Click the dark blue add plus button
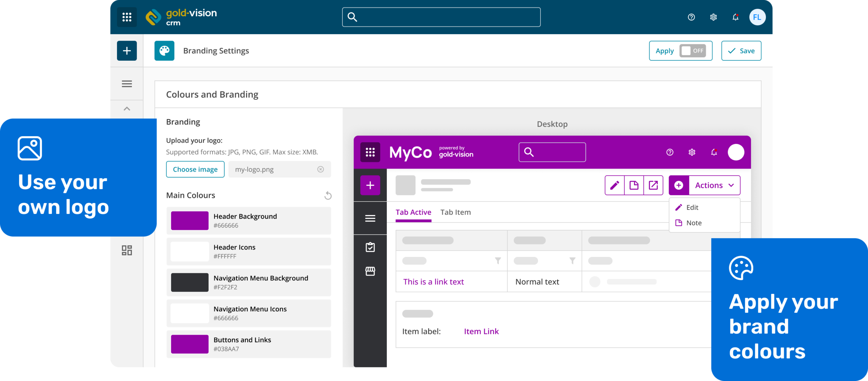This screenshot has width=868, height=381. pos(127,51)
